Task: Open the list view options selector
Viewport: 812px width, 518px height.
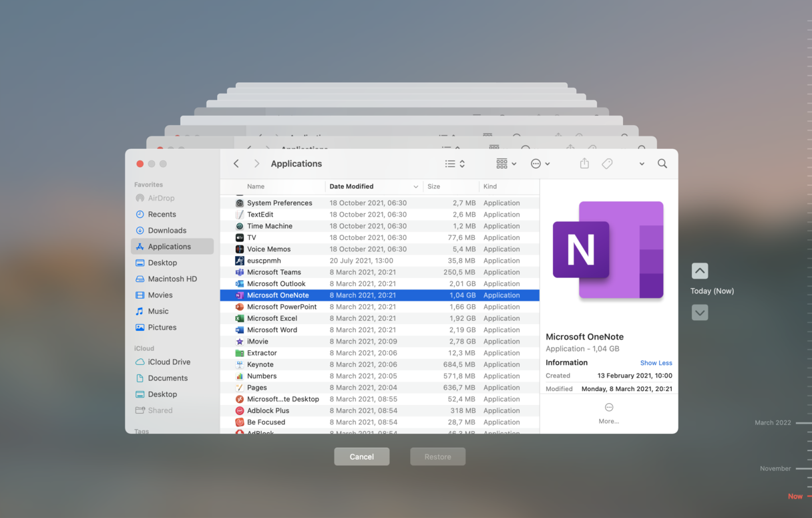Action: (x=455, y=164)
